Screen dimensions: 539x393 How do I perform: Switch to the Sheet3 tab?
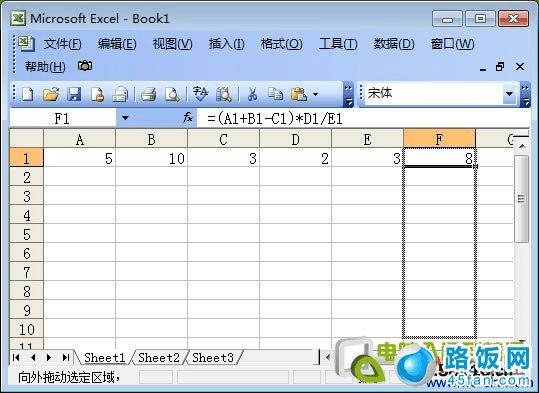(213, 358)
